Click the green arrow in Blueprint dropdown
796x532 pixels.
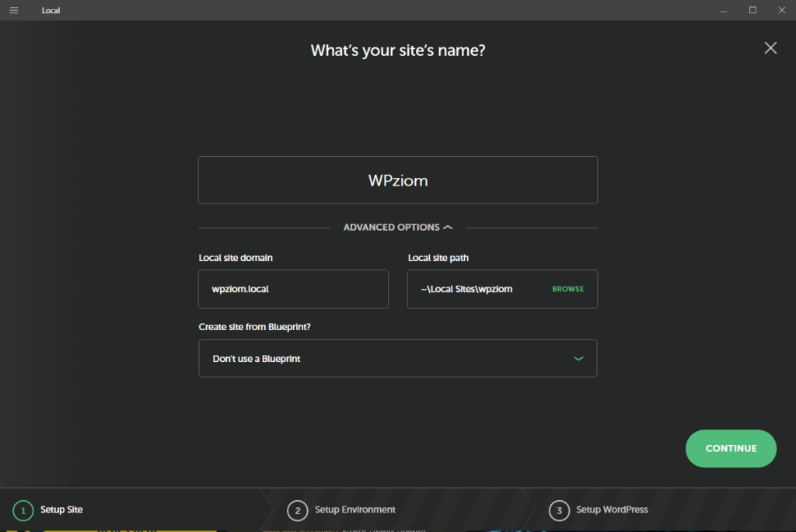click(578, 359)
